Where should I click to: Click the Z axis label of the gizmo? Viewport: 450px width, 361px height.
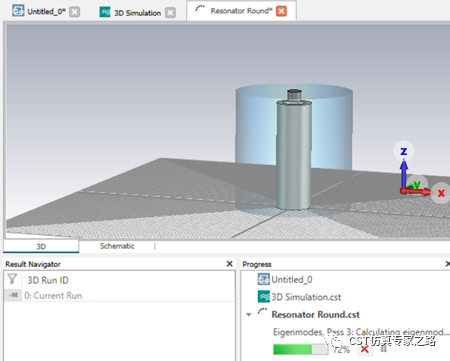pyautogui.click(x=404, y=151)
